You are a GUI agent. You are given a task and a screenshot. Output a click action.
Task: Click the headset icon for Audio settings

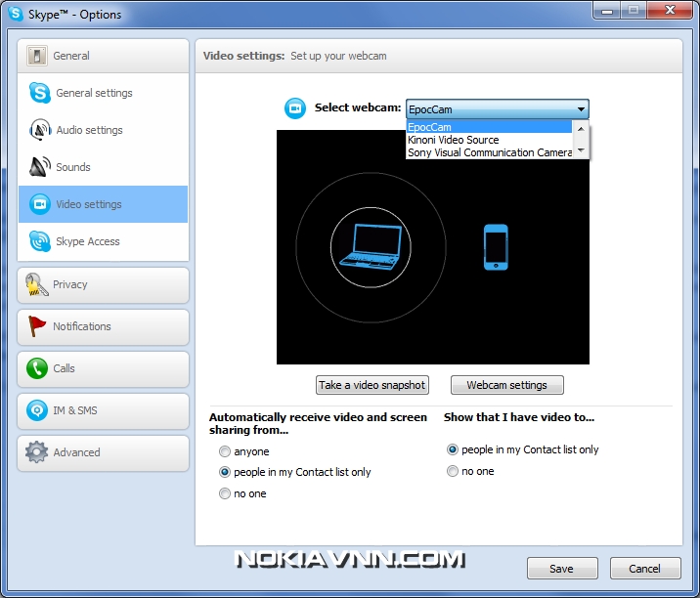(x=40, y=130)
